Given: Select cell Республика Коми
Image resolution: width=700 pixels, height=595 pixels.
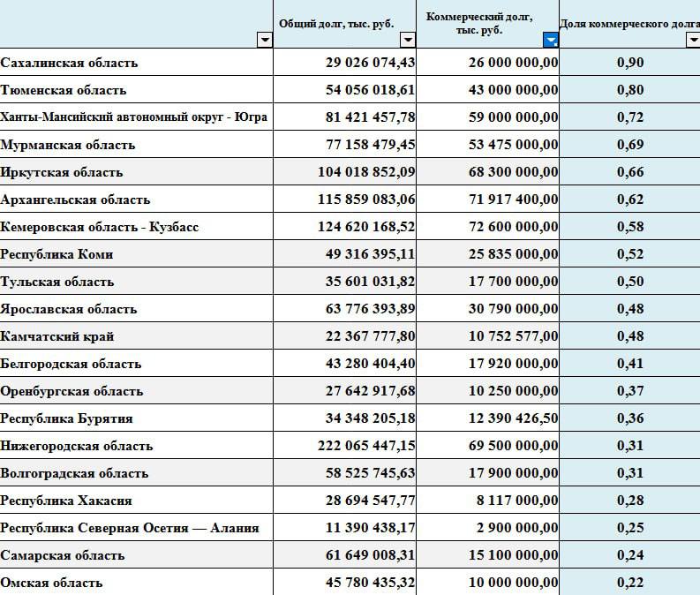Looking at the screenshot, I should tap(136, 254).
